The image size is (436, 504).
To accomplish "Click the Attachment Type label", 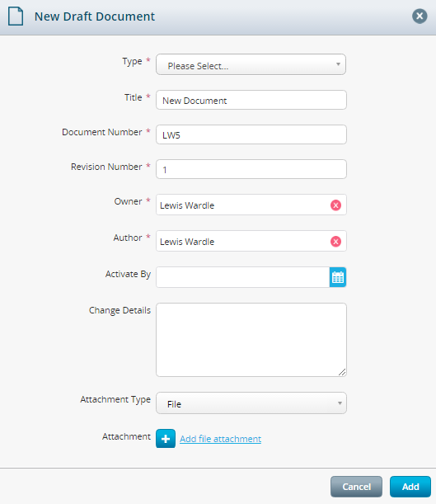I will 115,399.
